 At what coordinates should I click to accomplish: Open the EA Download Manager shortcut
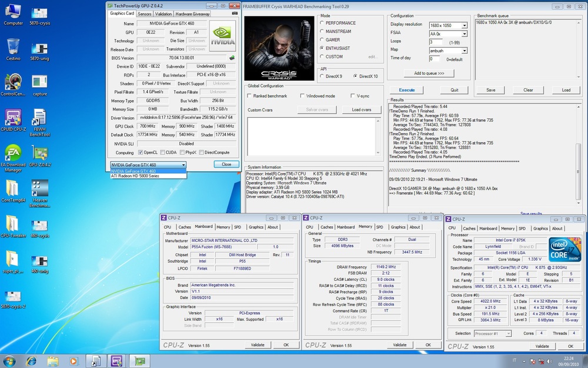click(x=13, y=158)
